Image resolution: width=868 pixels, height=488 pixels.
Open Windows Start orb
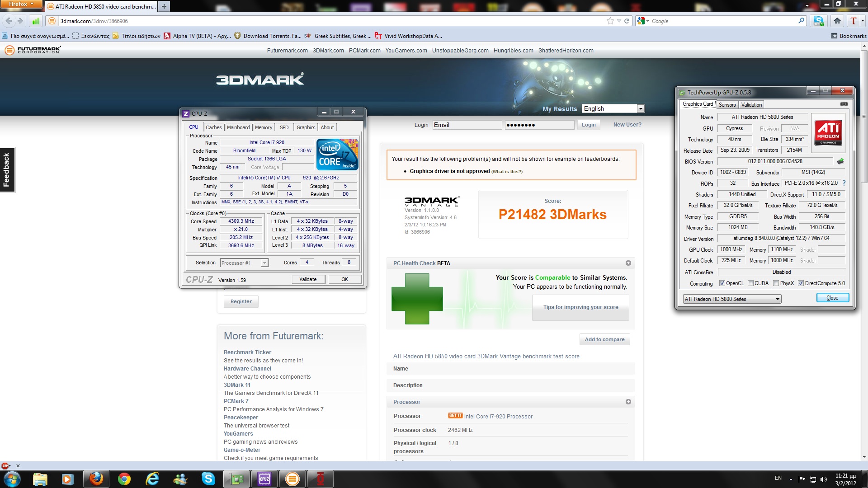click(12, 479)
